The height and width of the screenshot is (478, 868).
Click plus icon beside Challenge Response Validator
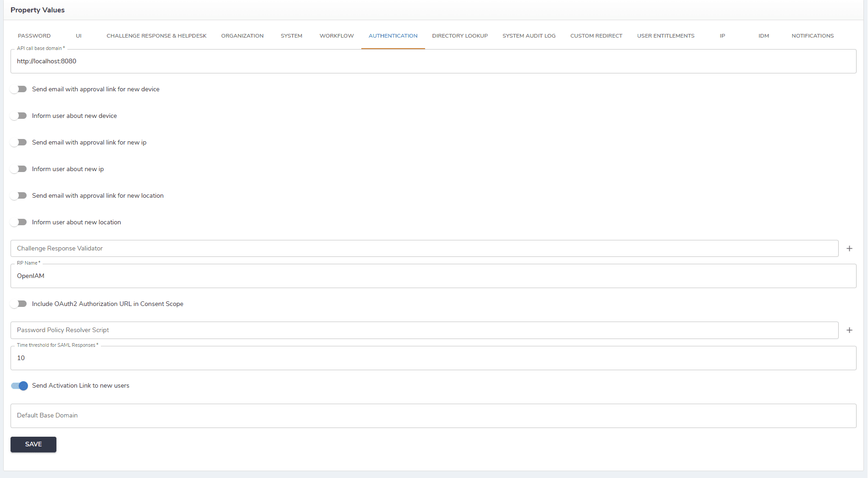[849, 249]
